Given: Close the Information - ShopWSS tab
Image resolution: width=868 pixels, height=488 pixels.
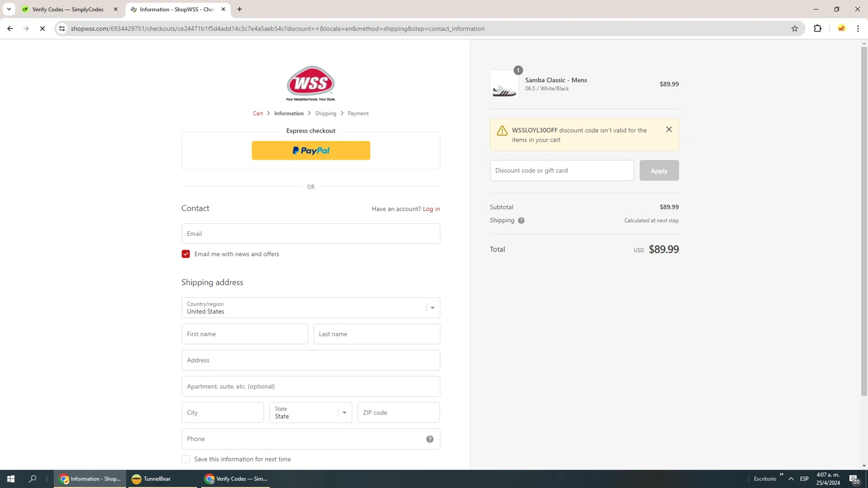Looking at the screenshot, I should coord(223,9).
